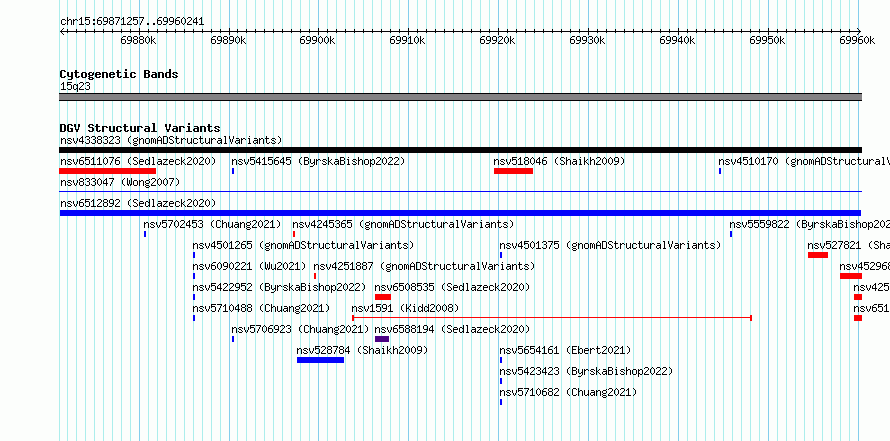Open nsv6508535 (Sedlazeck2020) label

[452, 287]
